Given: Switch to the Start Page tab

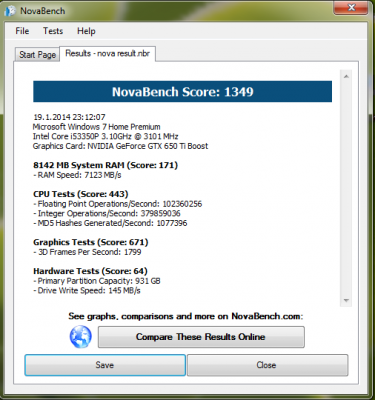Looking at the screenshot, I should (x=37, y=54).
